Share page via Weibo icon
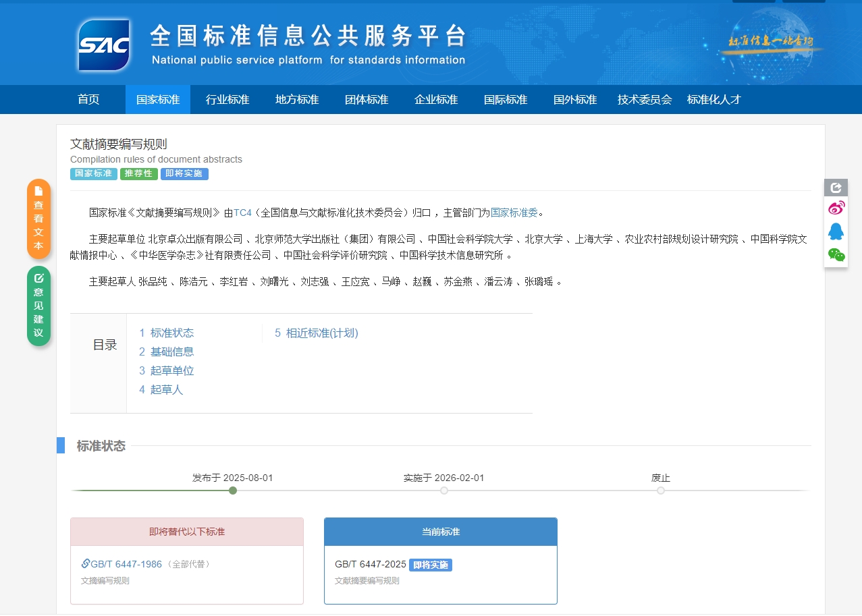This screenshot has height=616, width=862. pos(836,208)
